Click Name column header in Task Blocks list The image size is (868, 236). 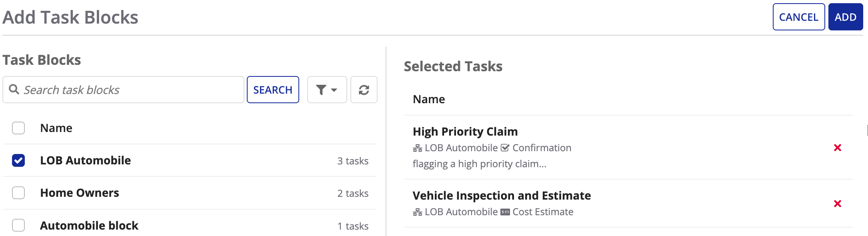56,128
